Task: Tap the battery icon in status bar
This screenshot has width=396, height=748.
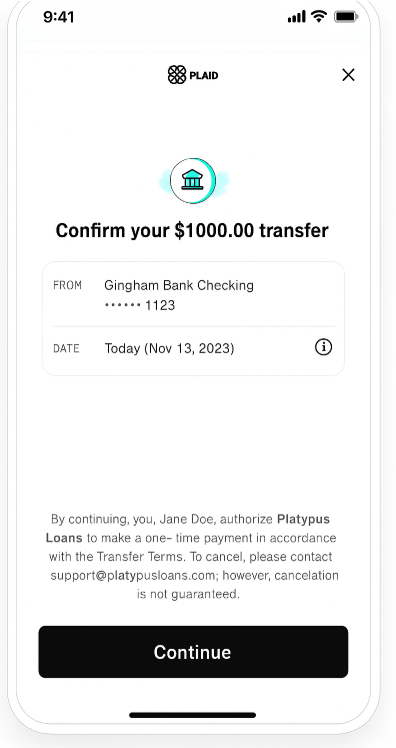Action: coord(346,17)
